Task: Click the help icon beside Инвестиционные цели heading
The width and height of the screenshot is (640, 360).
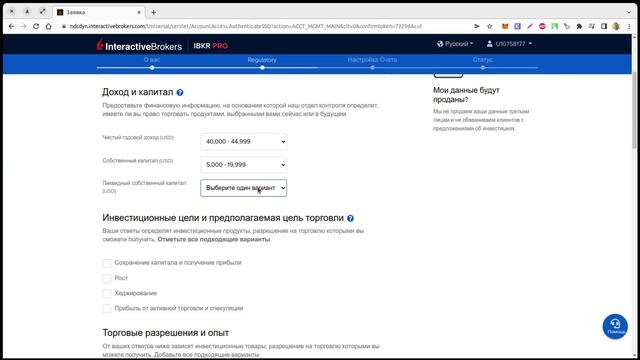Action: (x=350, y=218)
